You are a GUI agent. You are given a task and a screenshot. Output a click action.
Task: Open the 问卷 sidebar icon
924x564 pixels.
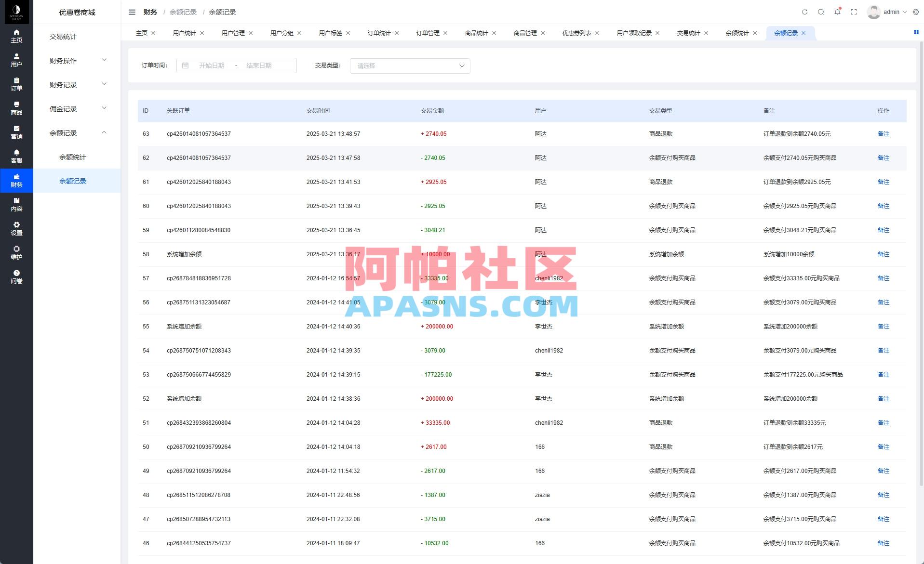coord(16,276)
